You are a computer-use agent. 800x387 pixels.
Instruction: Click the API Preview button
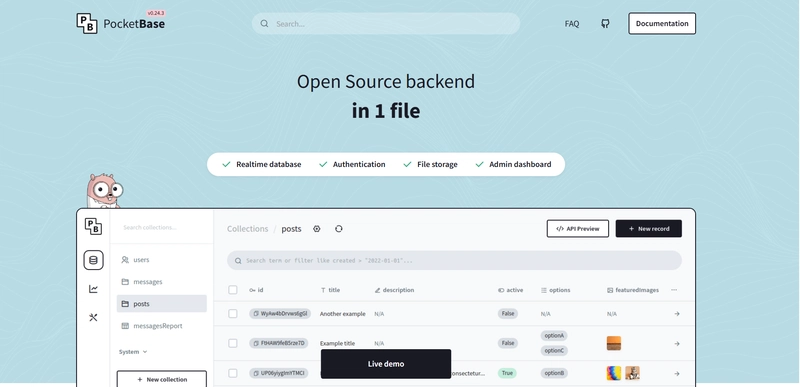coord(578,229)
